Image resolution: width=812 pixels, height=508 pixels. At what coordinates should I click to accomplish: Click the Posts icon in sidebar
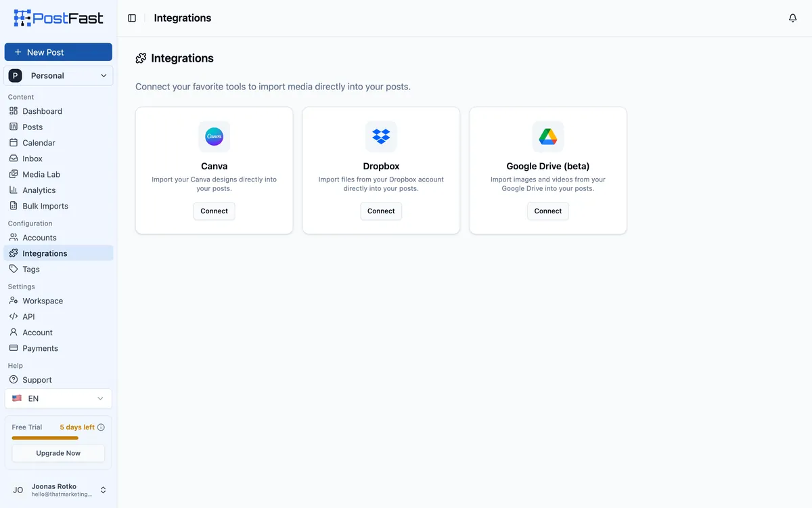click(14, 127)
